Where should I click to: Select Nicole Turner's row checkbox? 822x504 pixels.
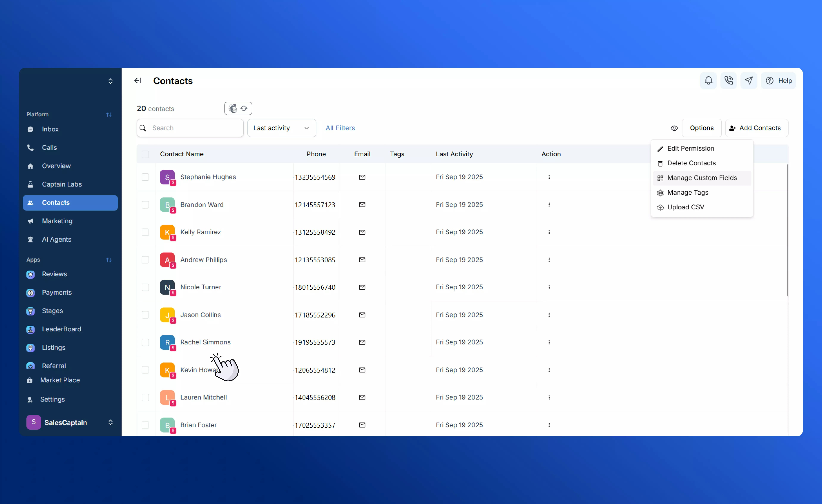(x=145, y=287)
